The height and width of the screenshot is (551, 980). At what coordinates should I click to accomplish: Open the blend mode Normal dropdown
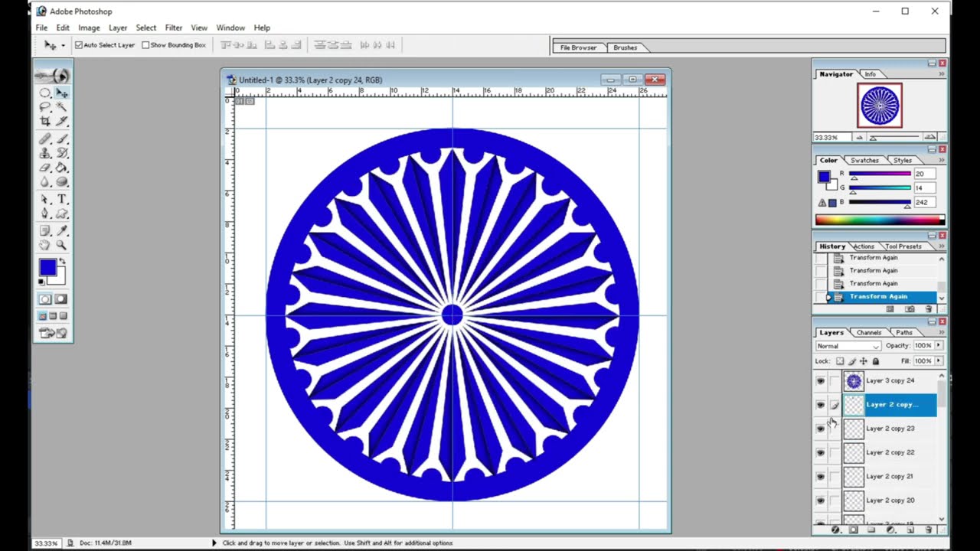(848, 346)
